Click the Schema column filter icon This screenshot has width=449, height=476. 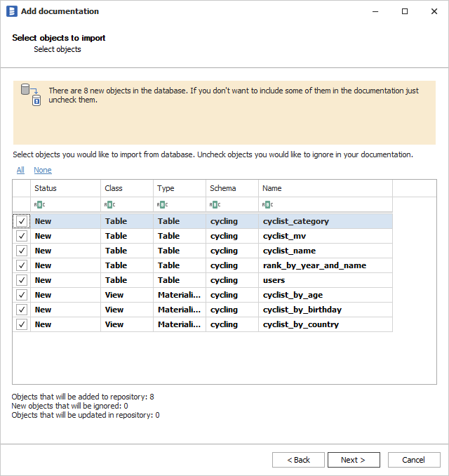[215, 204]
